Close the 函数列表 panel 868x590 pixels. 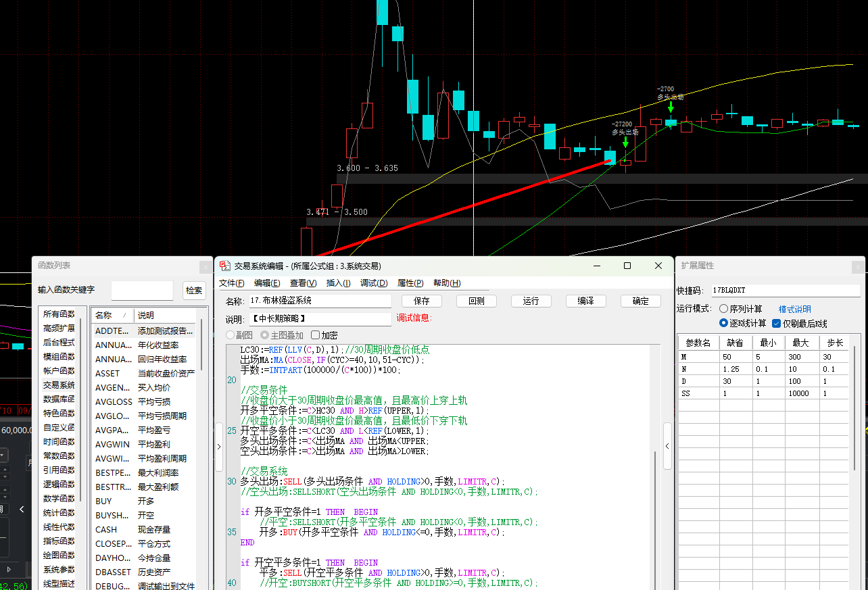(x=205, y=267)
